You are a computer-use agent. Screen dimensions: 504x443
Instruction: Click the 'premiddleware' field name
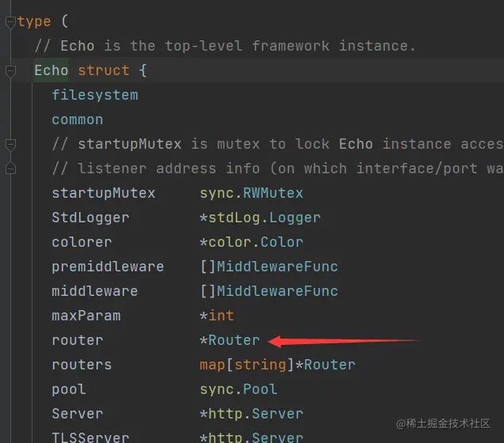pyautogui.click(x=108, y=267)
